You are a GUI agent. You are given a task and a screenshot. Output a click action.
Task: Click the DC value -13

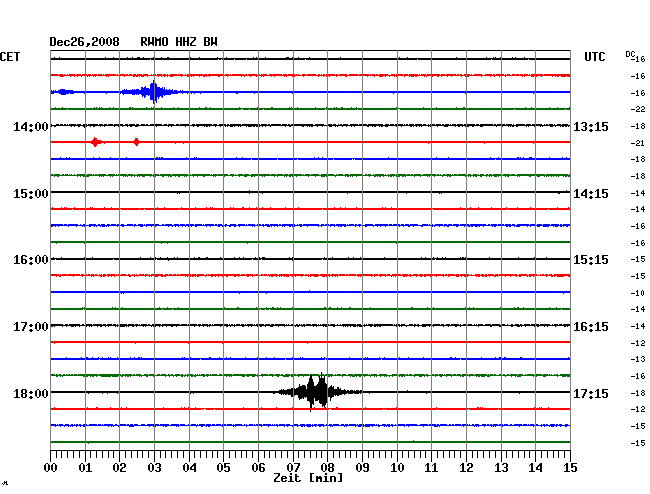(638, 359)
